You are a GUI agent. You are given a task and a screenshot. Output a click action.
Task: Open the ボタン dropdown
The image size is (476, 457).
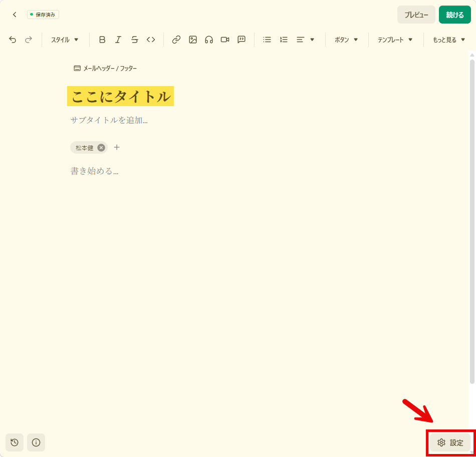click(346, 40)
